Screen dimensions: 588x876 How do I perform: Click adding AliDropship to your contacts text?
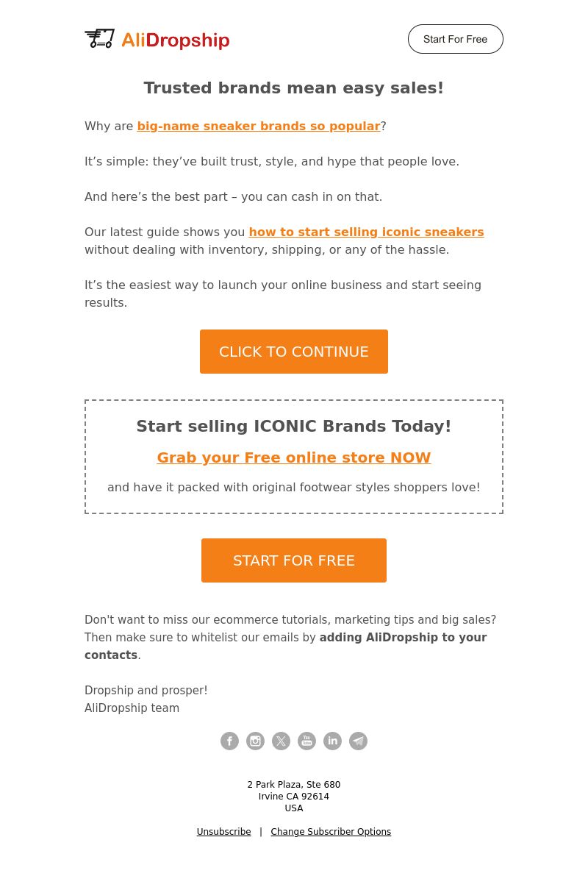click(x=285, y=647)
